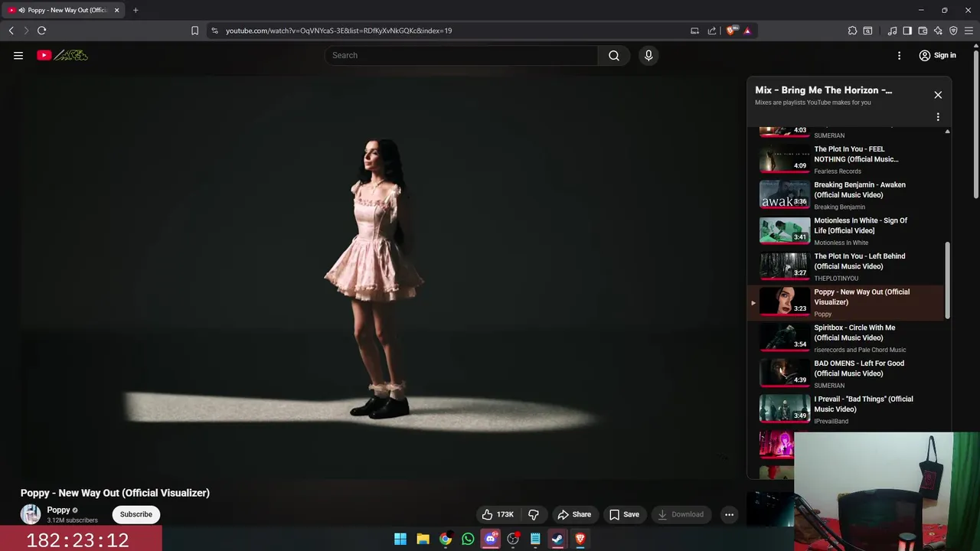
Task: Go back in browser history
Action: click(x=11, y=31)
